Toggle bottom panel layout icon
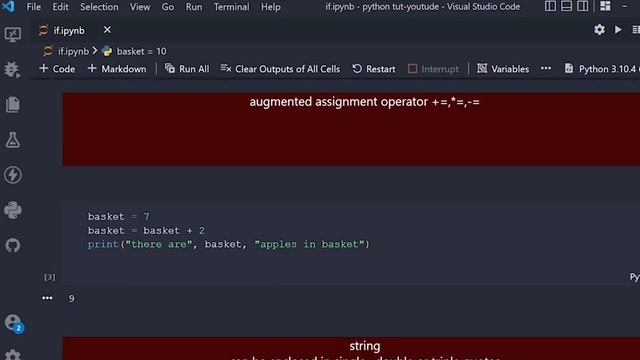Screen dimensions: 640x360 point(567,6)
